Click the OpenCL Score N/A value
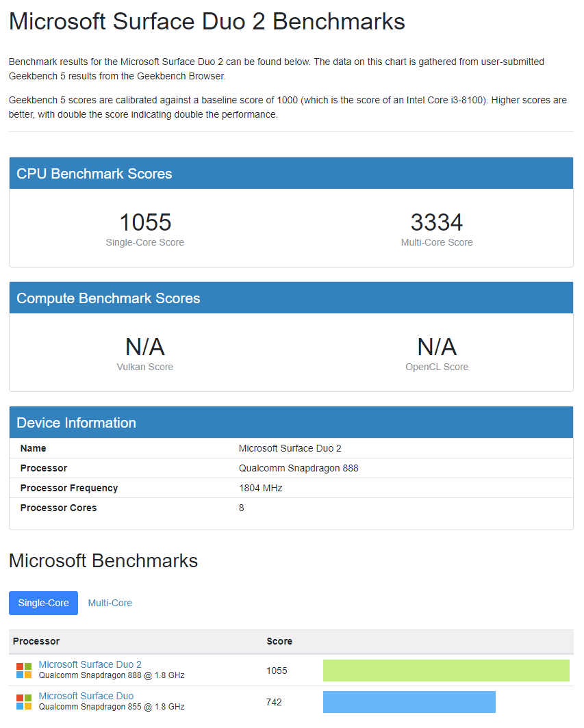The image size is (584, 728). (x=437, y=346)
